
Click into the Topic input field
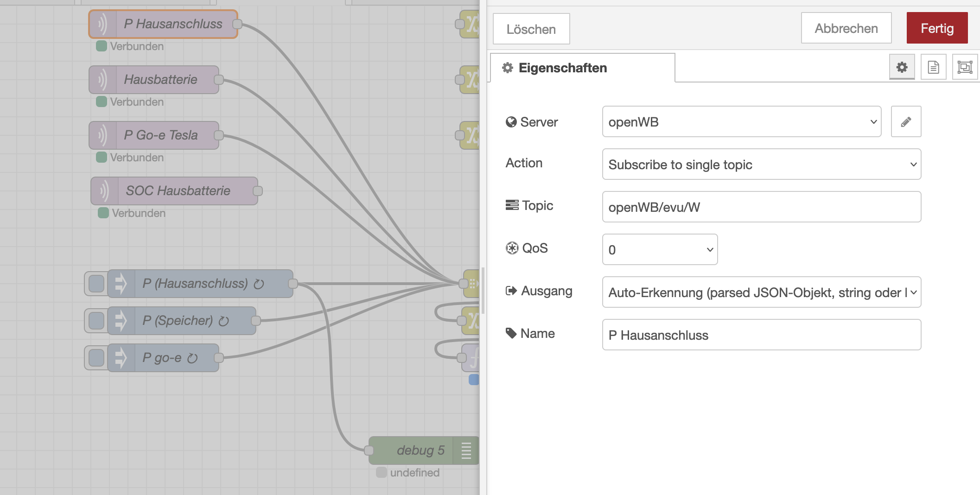point(761,207)
